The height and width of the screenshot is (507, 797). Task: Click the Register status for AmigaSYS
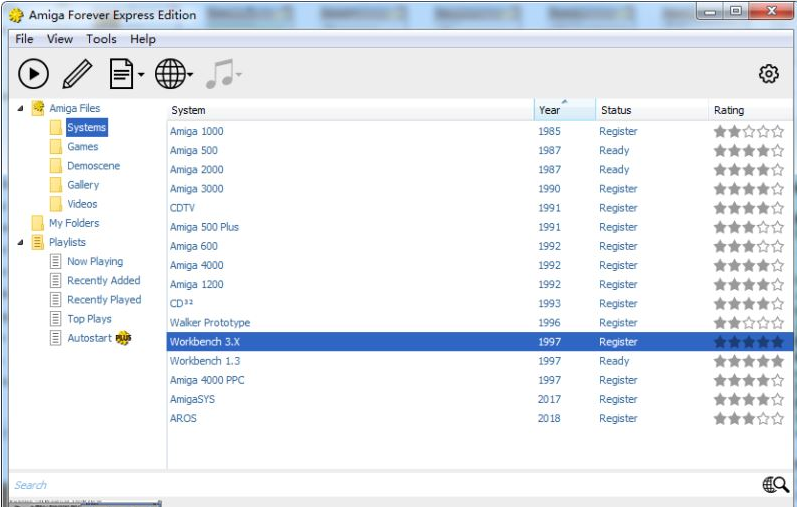pos(618,400)
